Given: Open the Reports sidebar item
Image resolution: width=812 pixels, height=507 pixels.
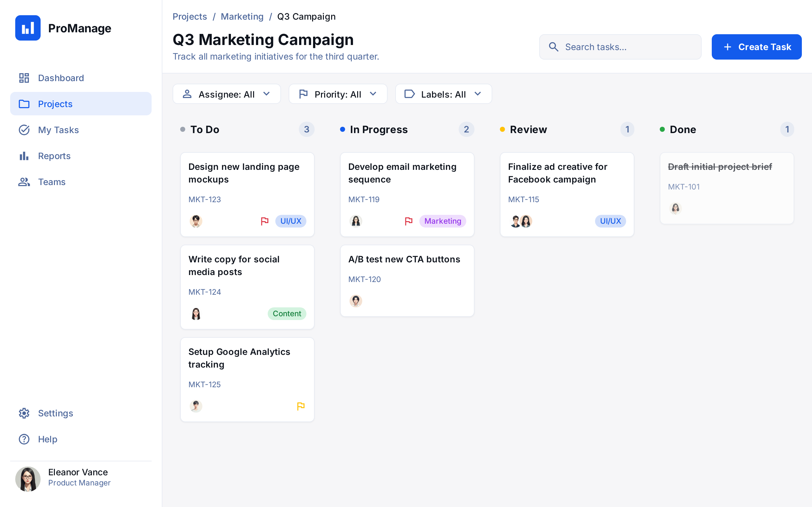Looking at the screenshot, I should click(x=54, y=156).
